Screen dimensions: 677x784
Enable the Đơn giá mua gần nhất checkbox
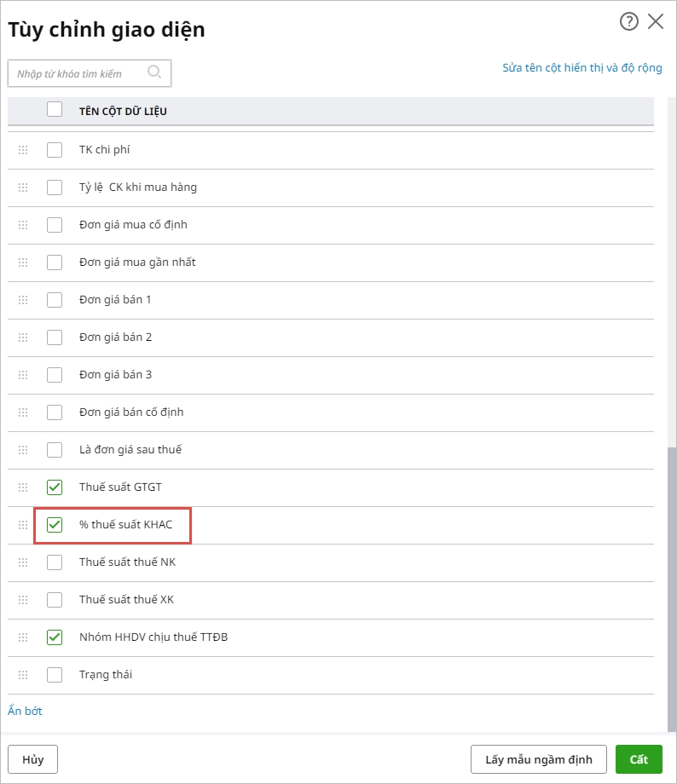pyautogui.click(x=55, y=262)
